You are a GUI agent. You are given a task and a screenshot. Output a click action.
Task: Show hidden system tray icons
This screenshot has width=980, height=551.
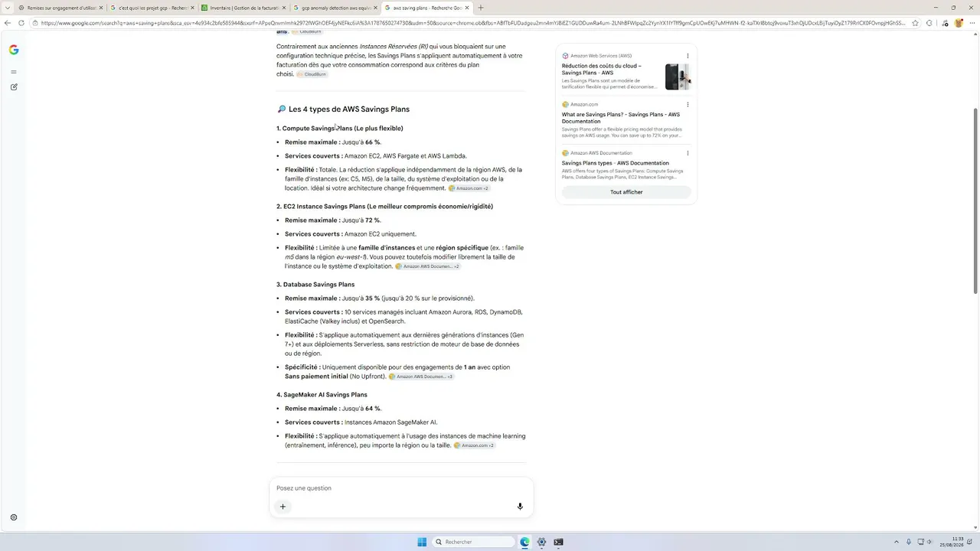click(x=897, y=542)
